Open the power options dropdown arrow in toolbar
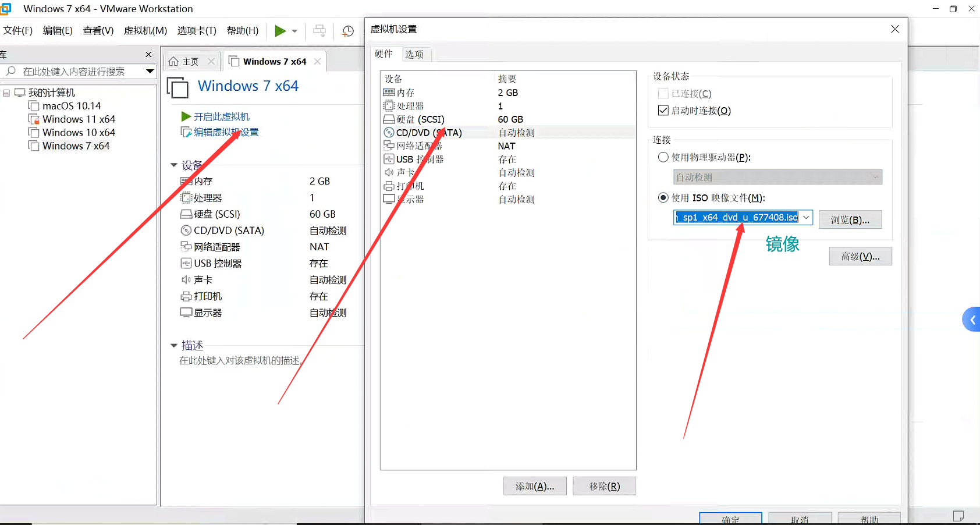This screenshot has height=525, width=980. coord(294,31)
